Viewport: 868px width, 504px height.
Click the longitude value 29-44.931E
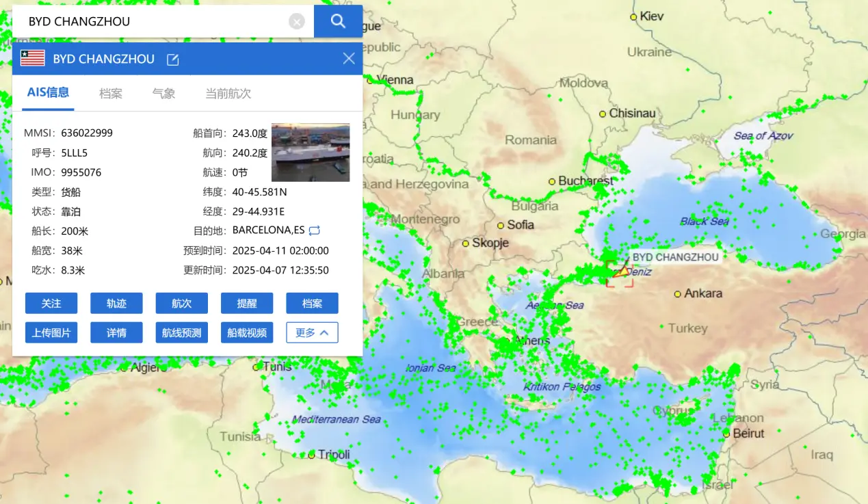[259, 211]
